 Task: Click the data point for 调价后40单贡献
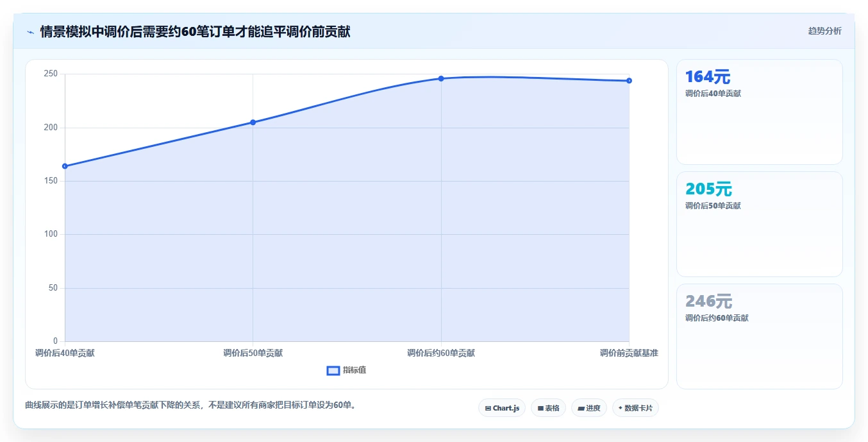coord(65,166)
